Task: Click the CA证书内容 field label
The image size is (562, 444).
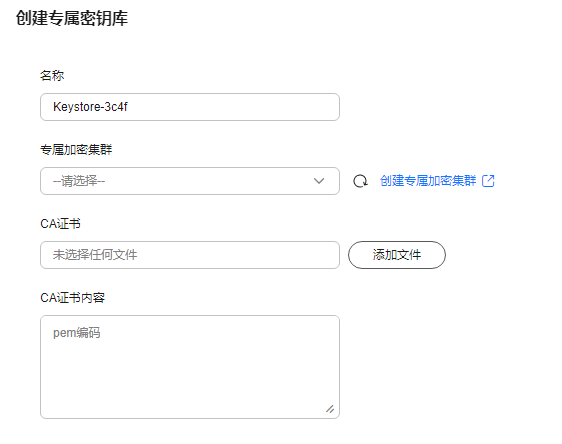Action: 72,298
